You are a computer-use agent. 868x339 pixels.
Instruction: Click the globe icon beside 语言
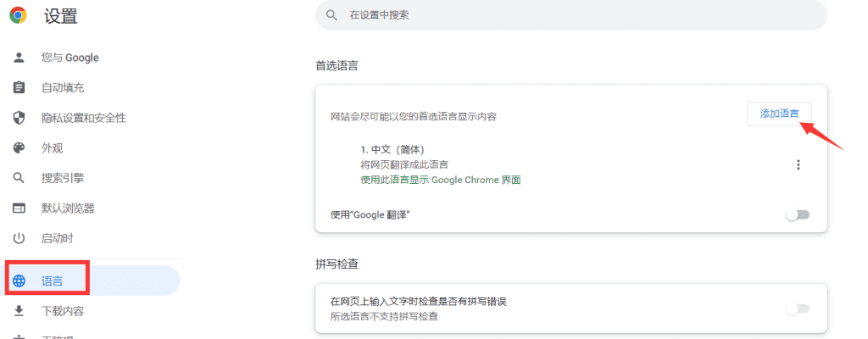click(19, 281)
